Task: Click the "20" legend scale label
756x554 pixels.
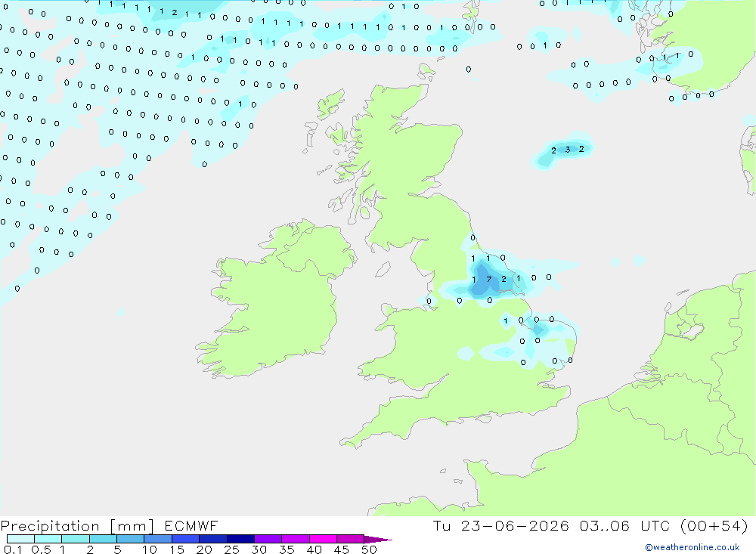Action: click(204, 549)
